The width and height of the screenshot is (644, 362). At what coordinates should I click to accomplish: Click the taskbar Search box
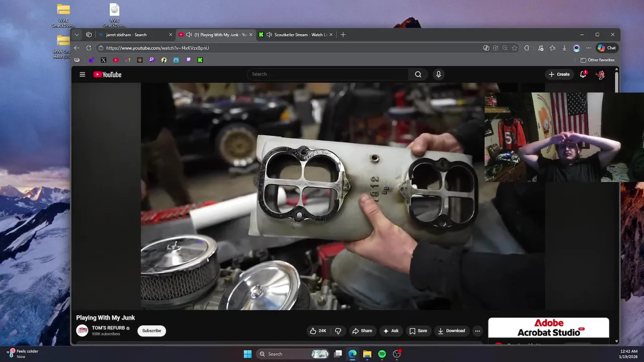click(x=293, y=354)
